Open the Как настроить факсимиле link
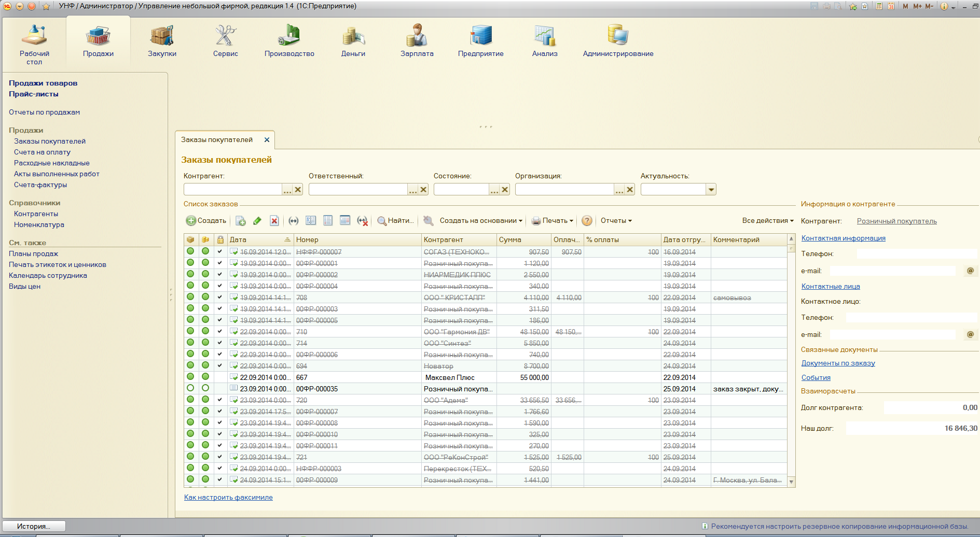The height and width of the screenshot is (537, 980). tap(228, 498)
